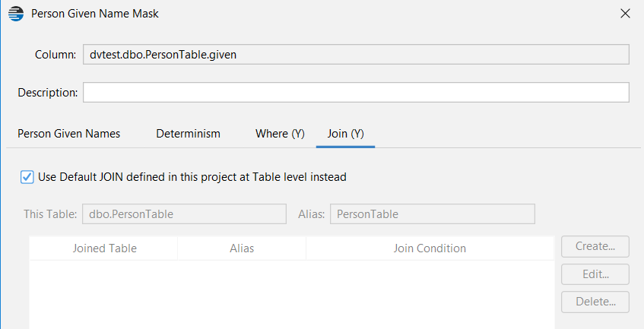
Task: Click the Alias column header in table
Action: point(242,248)
